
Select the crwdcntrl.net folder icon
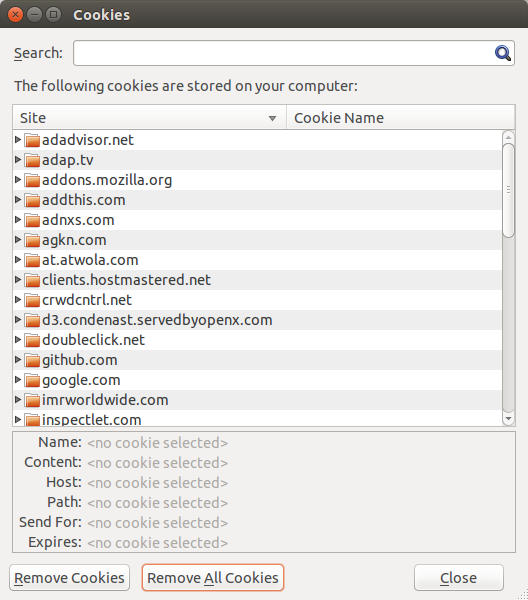[32, 300]
